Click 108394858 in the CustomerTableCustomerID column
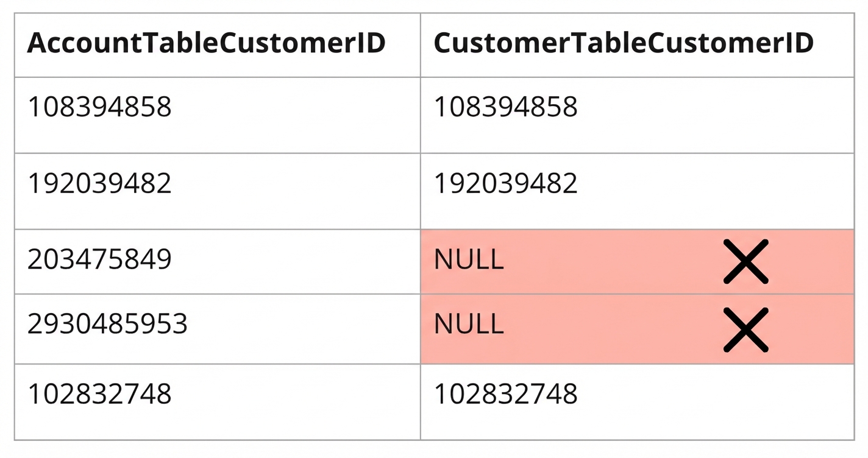This screenshot has height=458, width=868. click(x=505, y=108)
